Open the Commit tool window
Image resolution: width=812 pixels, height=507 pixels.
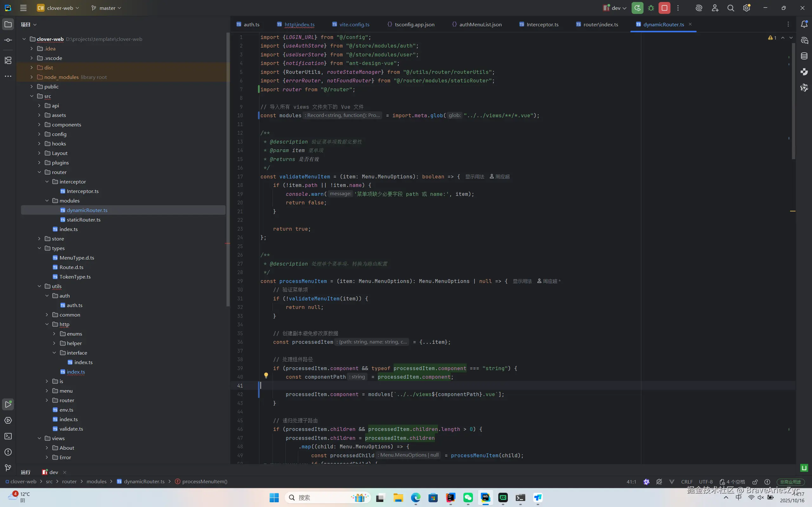[8, 40]
